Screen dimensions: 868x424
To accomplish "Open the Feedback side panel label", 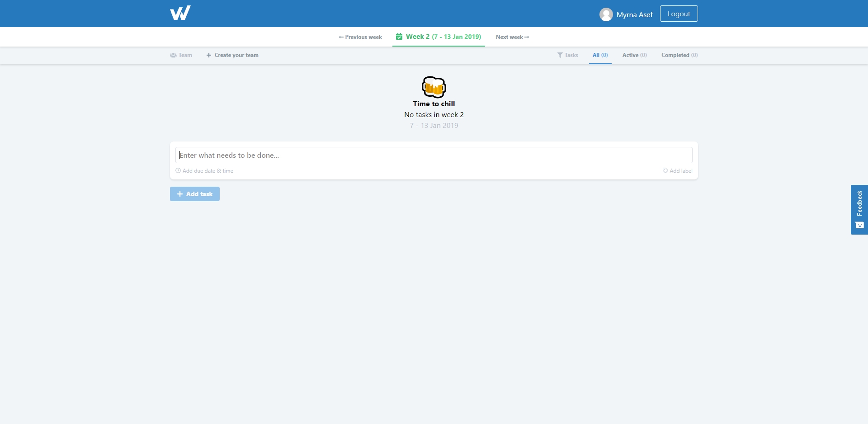I will point(859,203).
